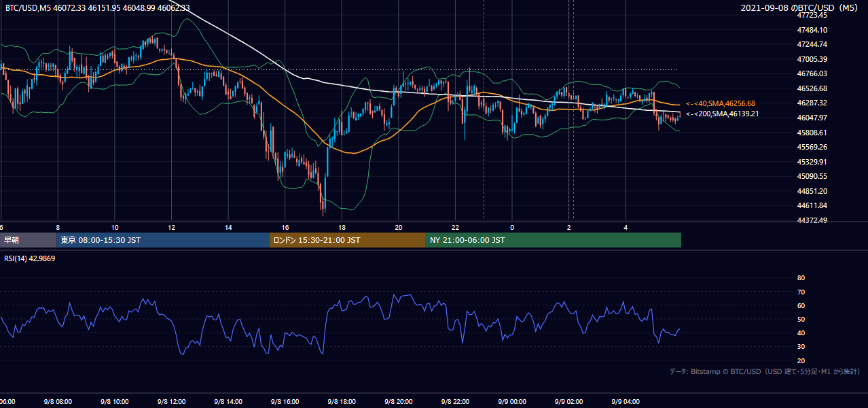Viewport: 868px width, 408px height.
Task: Click the RSI(14) 42.9869 indicator label
Action: [x=29, y=258]
